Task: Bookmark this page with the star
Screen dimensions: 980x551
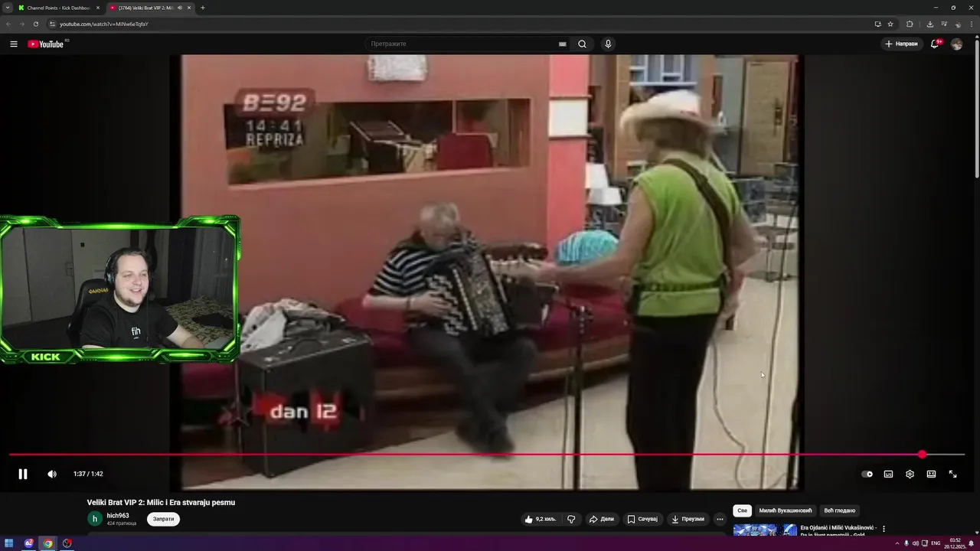Action: tap(890, 24)
